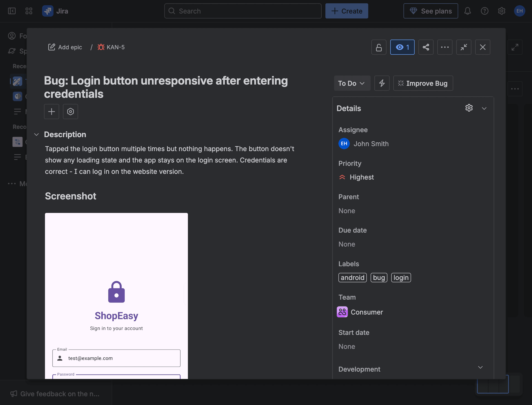Open the apps hexagon icon below the issue title
Viewport: 532px width, 405px height.
pos(70,111)
